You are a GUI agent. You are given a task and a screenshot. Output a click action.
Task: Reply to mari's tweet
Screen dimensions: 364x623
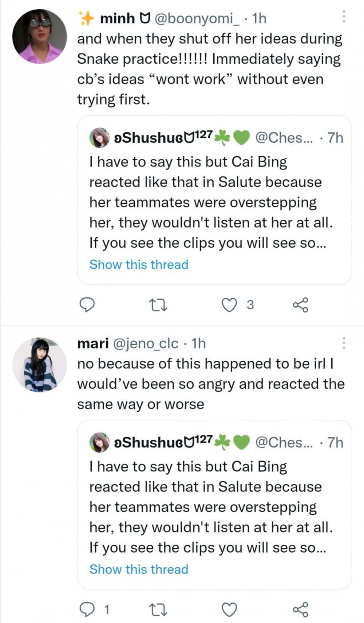point(87,609)
